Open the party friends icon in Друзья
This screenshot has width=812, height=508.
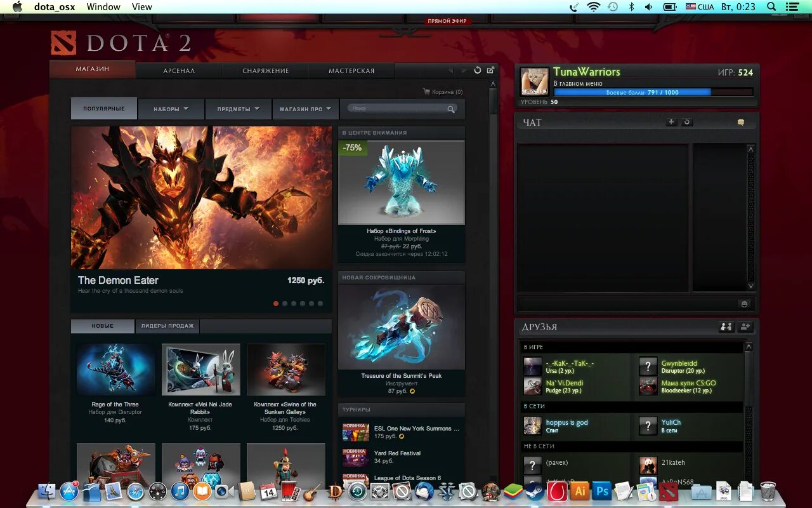[x=726, y=326]
